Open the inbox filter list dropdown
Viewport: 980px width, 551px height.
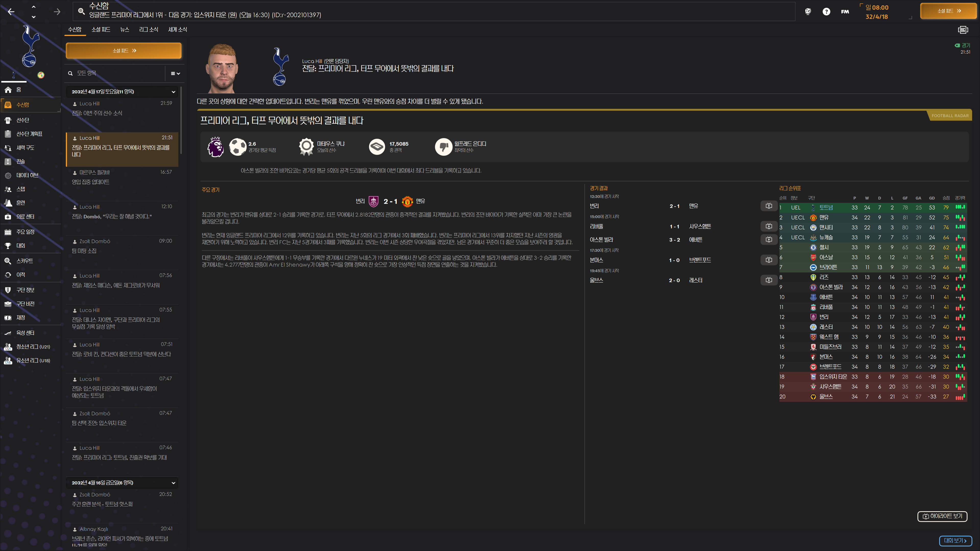pyautogui.click(x=175, y=73)
